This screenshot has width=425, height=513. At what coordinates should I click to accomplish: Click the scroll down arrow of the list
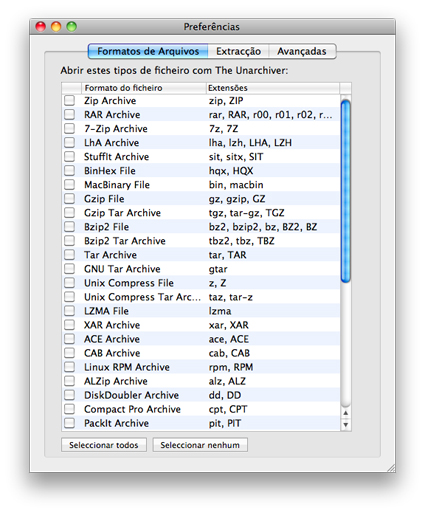(346, 425)
